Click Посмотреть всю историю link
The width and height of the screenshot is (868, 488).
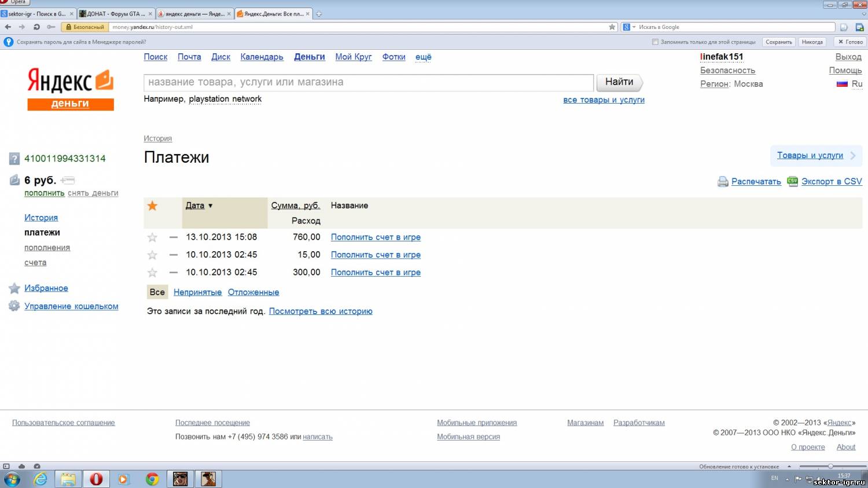tap(321, 311)
